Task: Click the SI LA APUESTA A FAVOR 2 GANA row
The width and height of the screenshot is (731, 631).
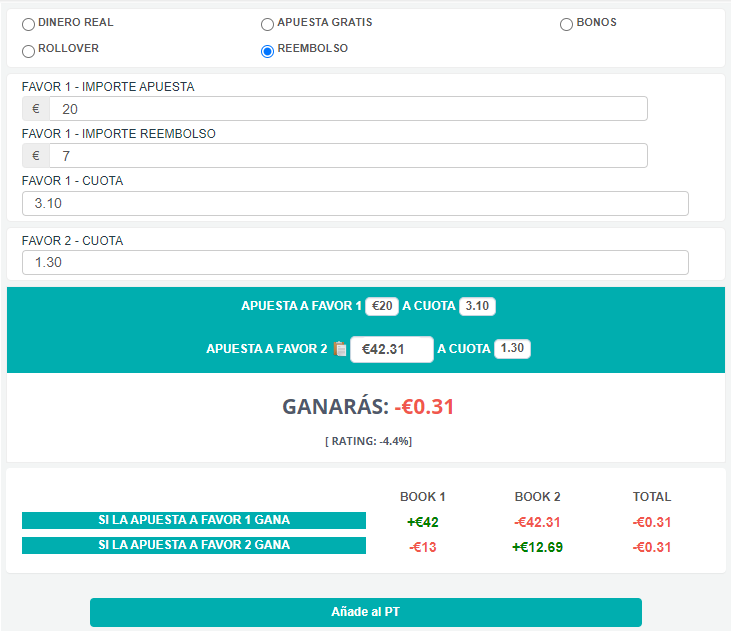Action: point(194,545)
